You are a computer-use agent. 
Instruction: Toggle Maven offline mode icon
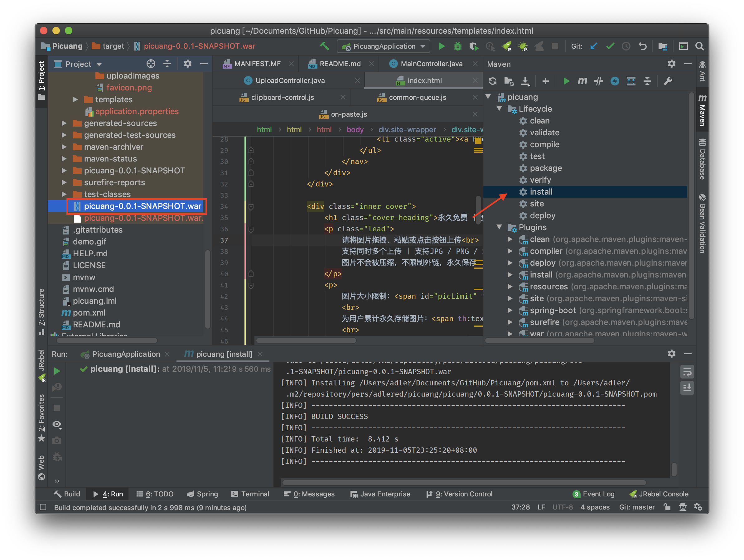[598, 81]
